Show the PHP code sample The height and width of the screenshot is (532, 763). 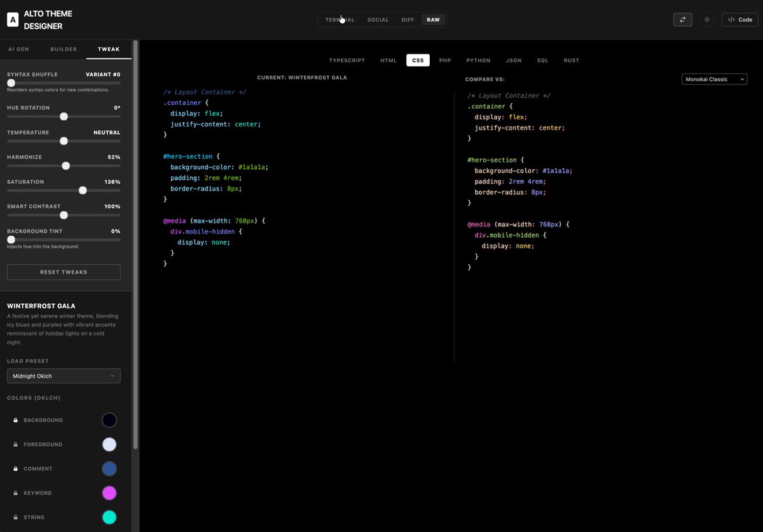point(445,60)
